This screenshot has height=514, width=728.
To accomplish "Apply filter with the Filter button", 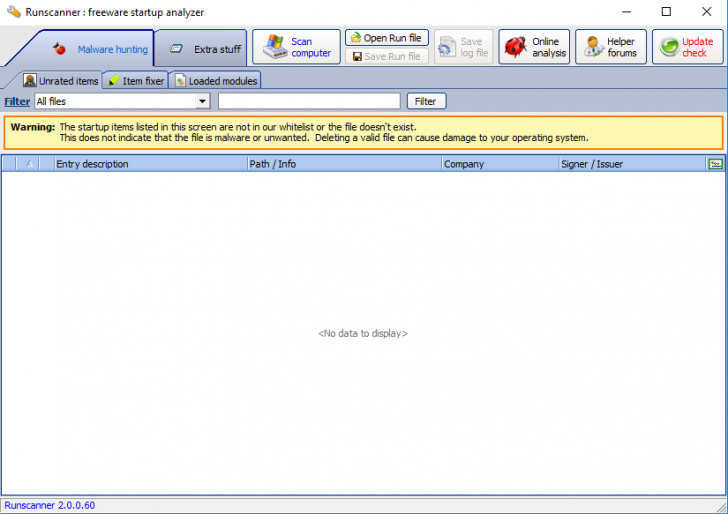I will [426, 101].
